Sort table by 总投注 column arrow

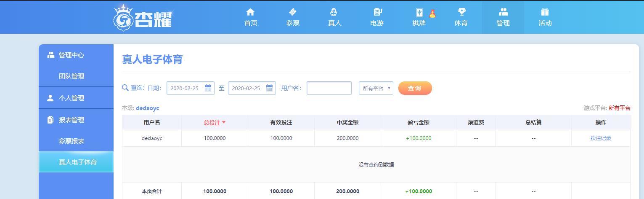click(x=224, y=123)
